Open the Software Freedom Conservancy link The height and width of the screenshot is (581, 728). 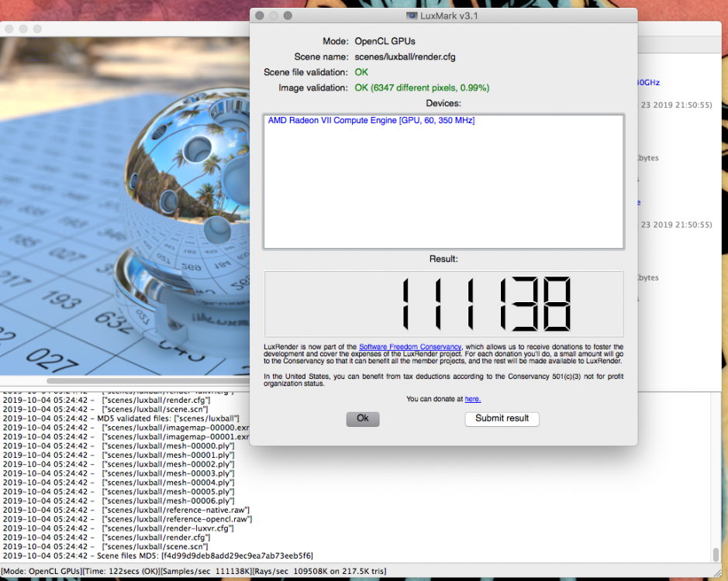(x=410, y=346)
